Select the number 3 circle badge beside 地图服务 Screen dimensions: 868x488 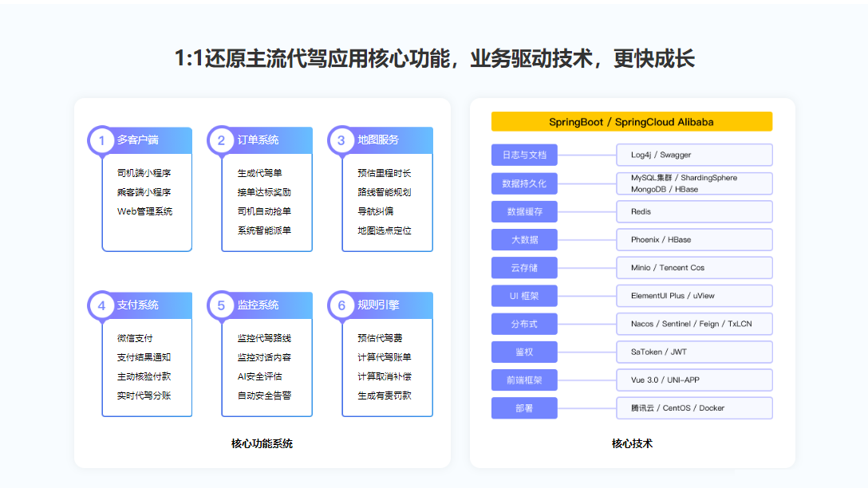pos(341,140)
